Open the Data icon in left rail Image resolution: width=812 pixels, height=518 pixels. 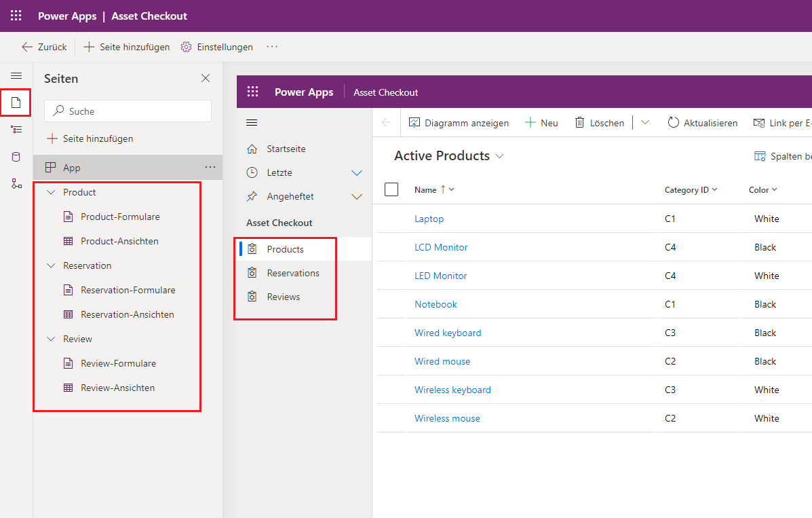click(16, 157)
